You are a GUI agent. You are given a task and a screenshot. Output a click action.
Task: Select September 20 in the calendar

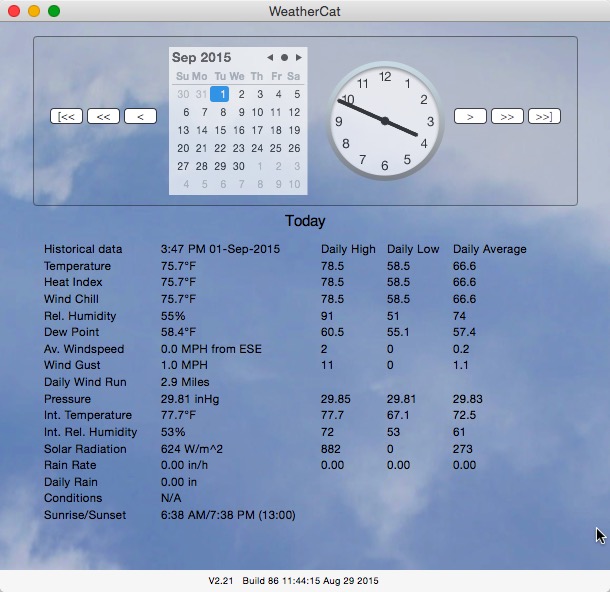click(183, 148)
